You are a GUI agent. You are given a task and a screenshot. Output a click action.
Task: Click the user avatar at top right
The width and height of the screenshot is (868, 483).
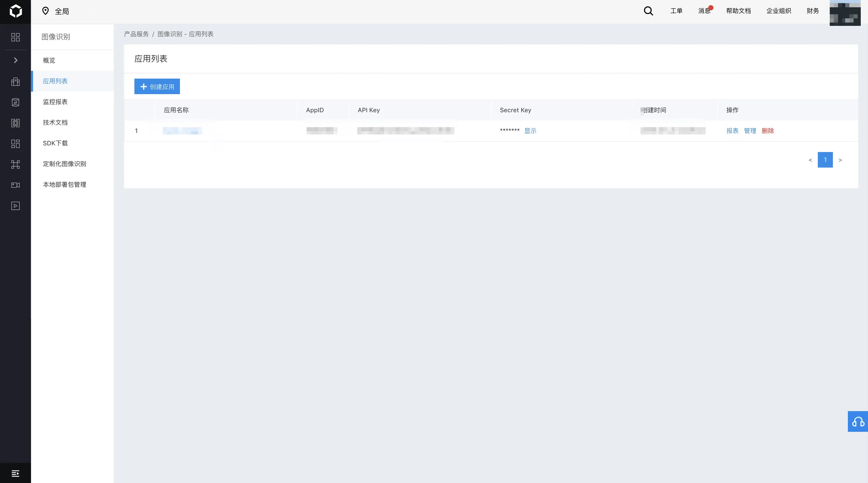(845, 13)
